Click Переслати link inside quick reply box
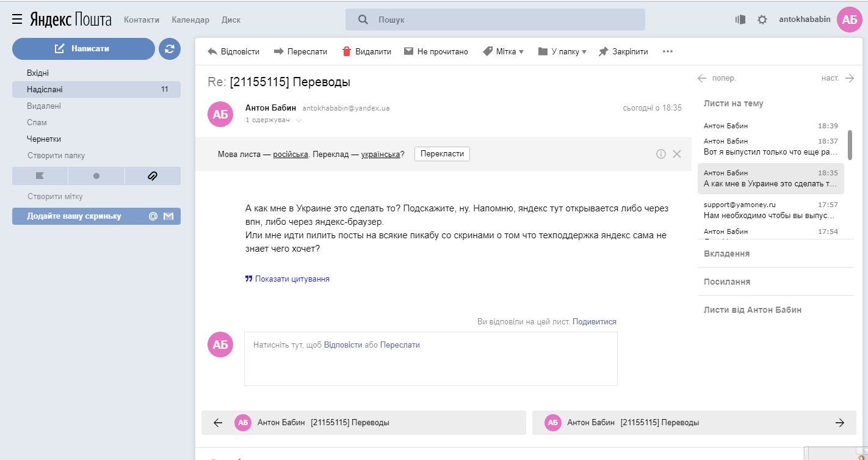 pyautogui.click(x=400, y=345)
